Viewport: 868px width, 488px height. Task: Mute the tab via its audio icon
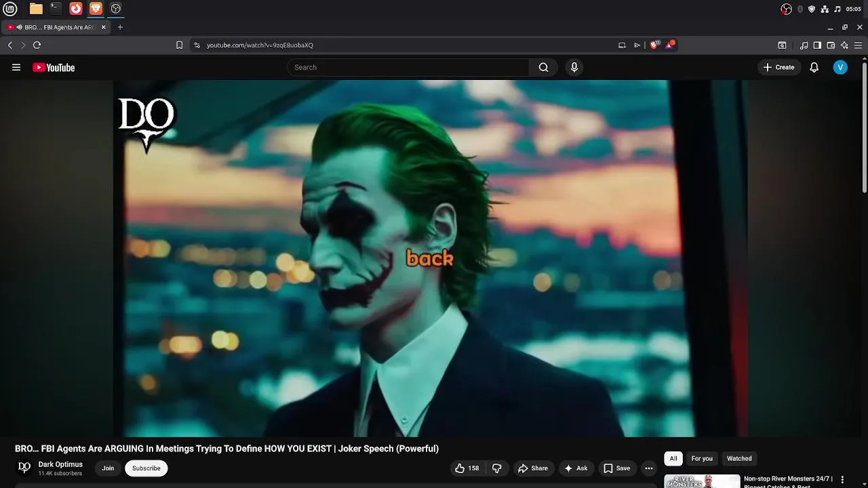point(18,27)
